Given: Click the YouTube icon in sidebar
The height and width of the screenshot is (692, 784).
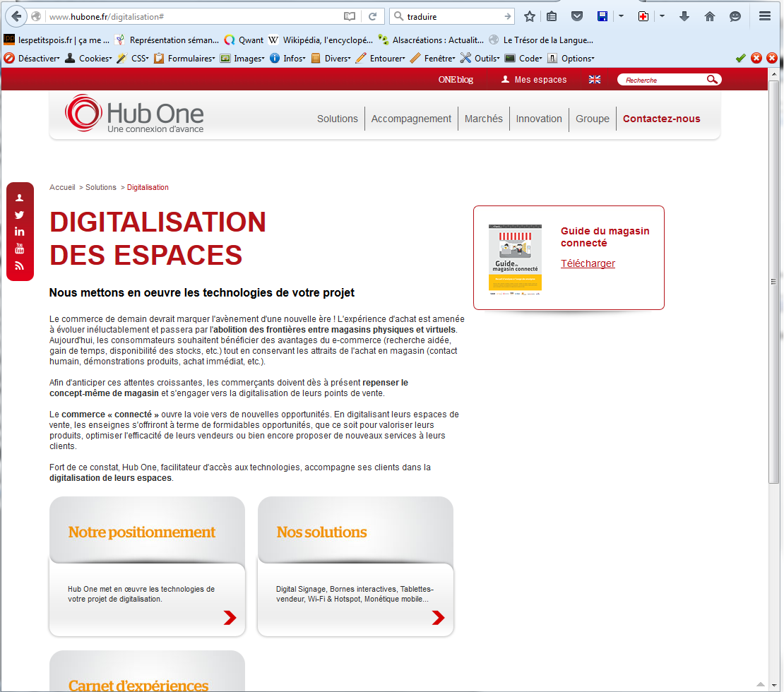Looking at the screenshot, I should click(x=19, y=249).
